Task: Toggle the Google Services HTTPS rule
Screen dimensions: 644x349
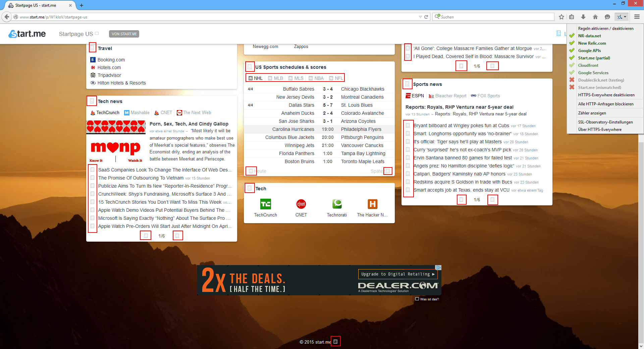Action: pos(593,73)
